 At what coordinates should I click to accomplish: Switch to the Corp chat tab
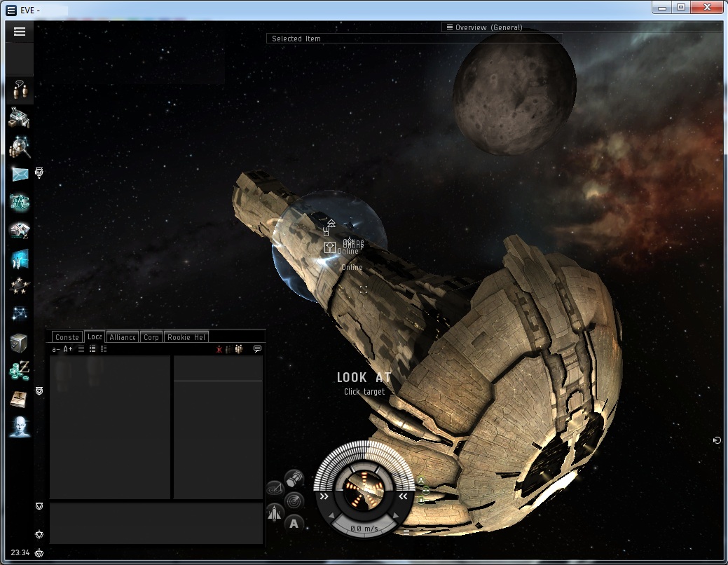(151, 337)
